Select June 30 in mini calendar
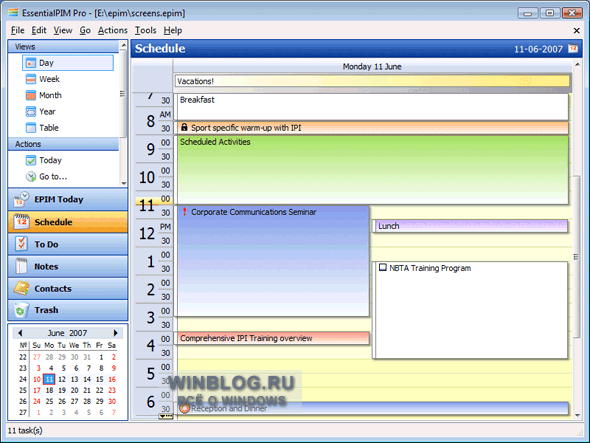The width and height of the screenshot is (590, 443). tap(112, 401)
